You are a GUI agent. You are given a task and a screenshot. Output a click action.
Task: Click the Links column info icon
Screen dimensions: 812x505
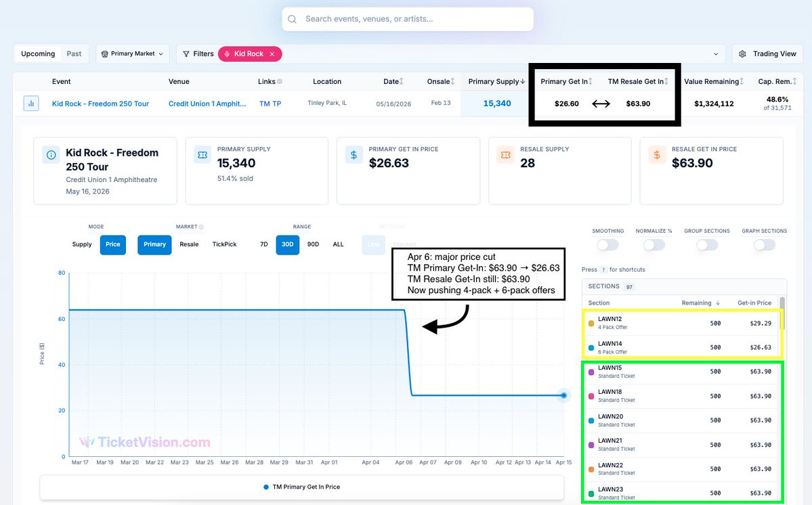280,81
